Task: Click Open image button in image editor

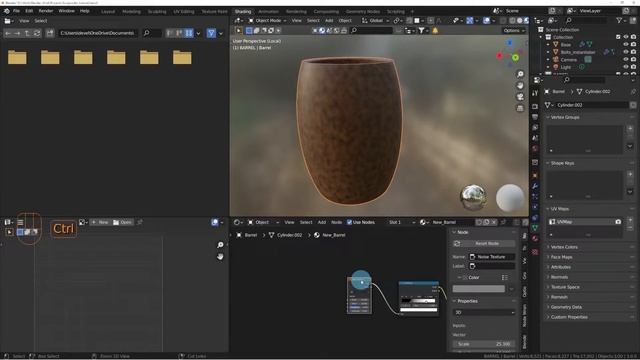Action: click(x=122, y=222)
